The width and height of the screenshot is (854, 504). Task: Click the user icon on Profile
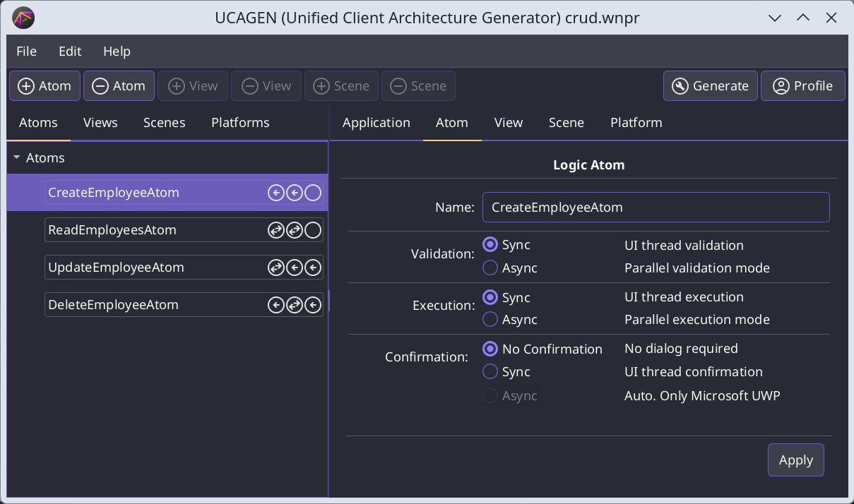point(781,86)
